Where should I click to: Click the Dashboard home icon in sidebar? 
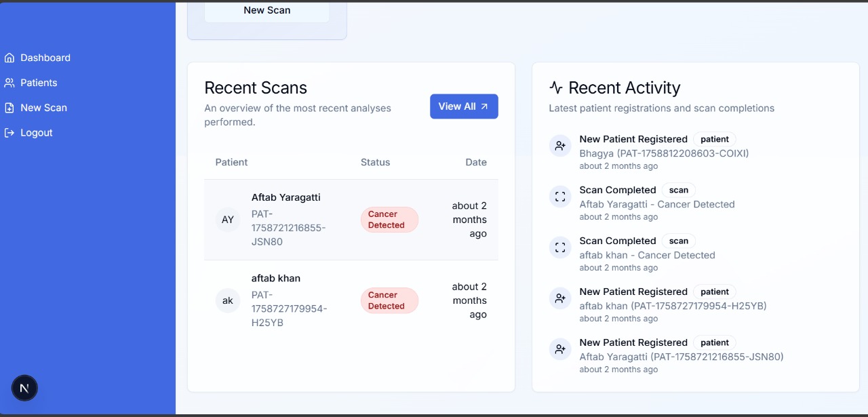pos(9,58)
